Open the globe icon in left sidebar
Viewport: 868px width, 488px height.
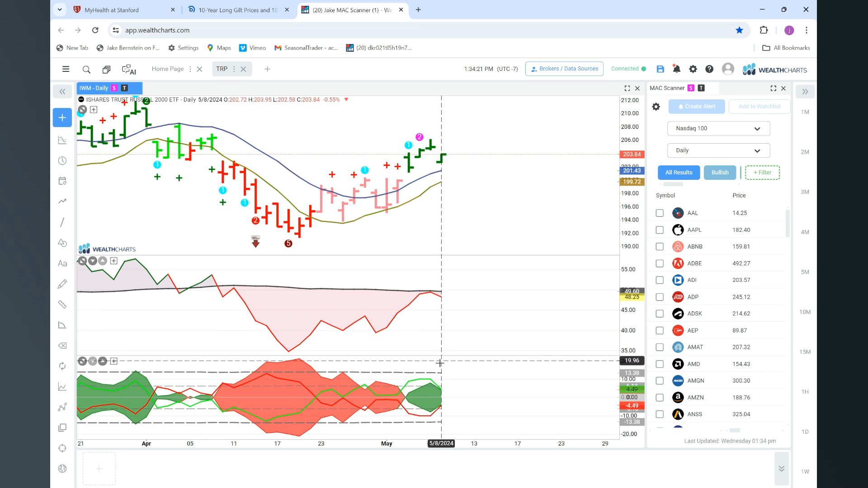coord(62,469)
